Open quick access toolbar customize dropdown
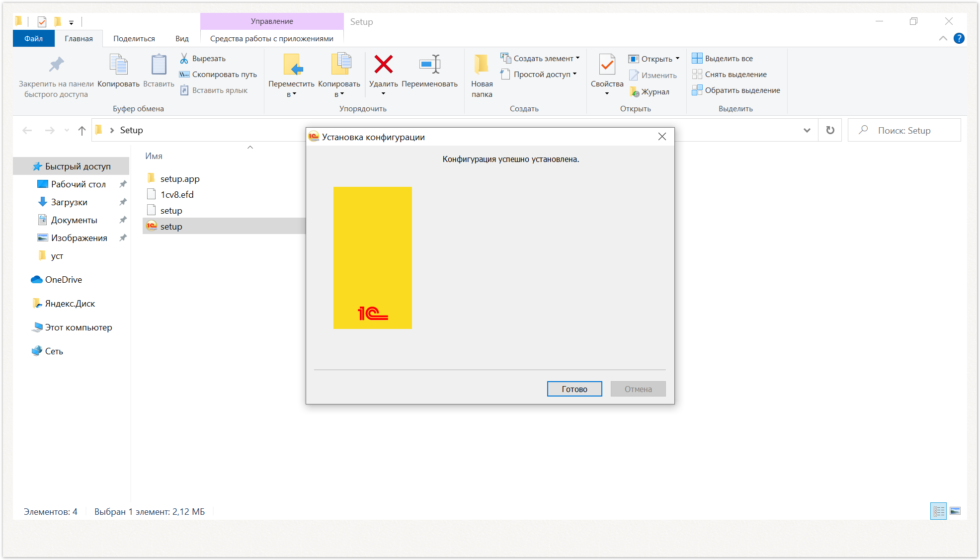This screenshot has width=980, height=560. click(x=71, y=23)
